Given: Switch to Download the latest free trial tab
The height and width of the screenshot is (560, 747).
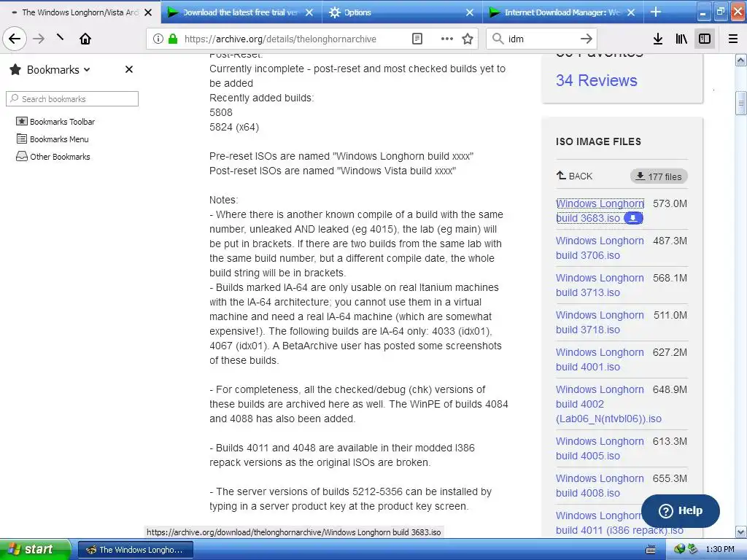Looking at the screenshot, I should tap(241, 12).
